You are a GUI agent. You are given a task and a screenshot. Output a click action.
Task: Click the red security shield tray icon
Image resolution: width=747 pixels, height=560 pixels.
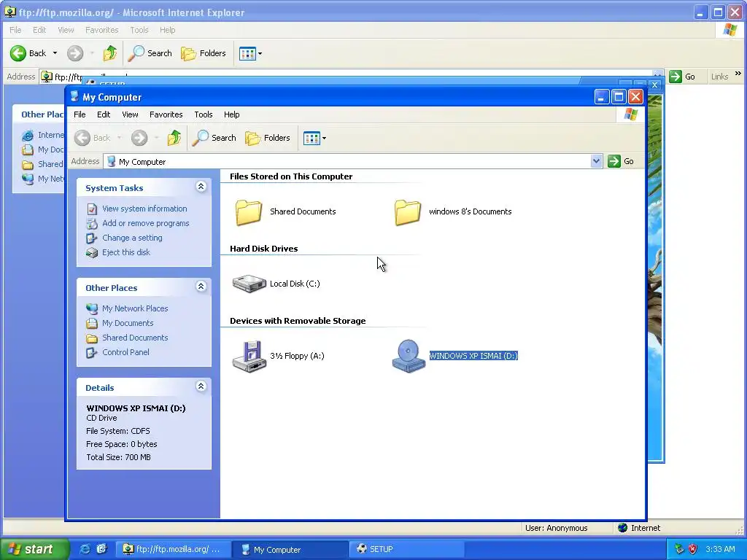click(x=693, y=549)
